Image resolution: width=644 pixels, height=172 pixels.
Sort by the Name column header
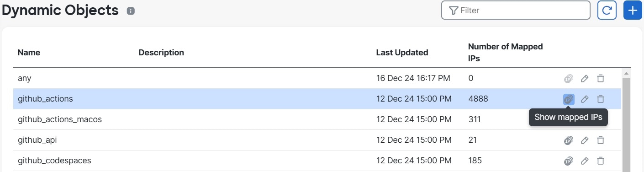click(x=29, y=53)
